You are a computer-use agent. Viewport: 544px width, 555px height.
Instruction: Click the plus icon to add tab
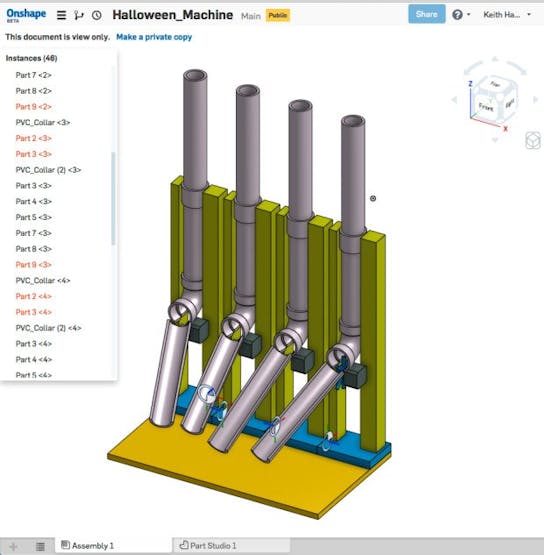point(13,547)
